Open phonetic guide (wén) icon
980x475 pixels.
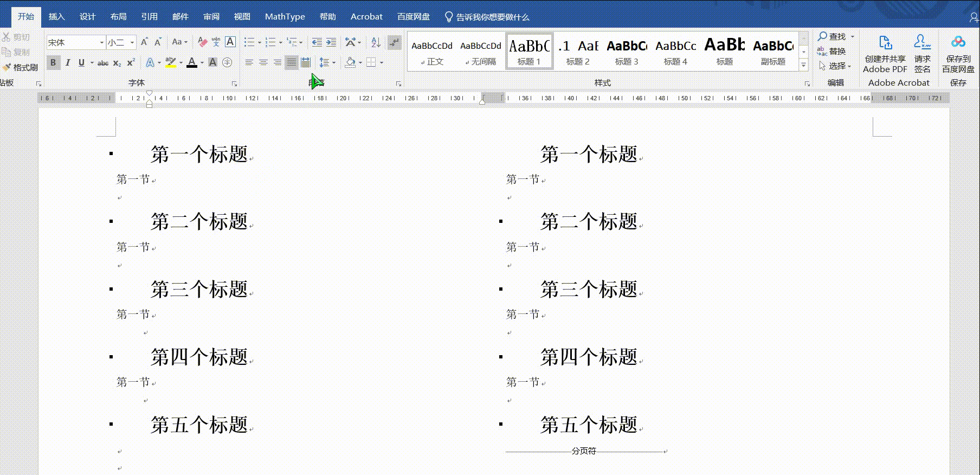click(x=216, y=42)
